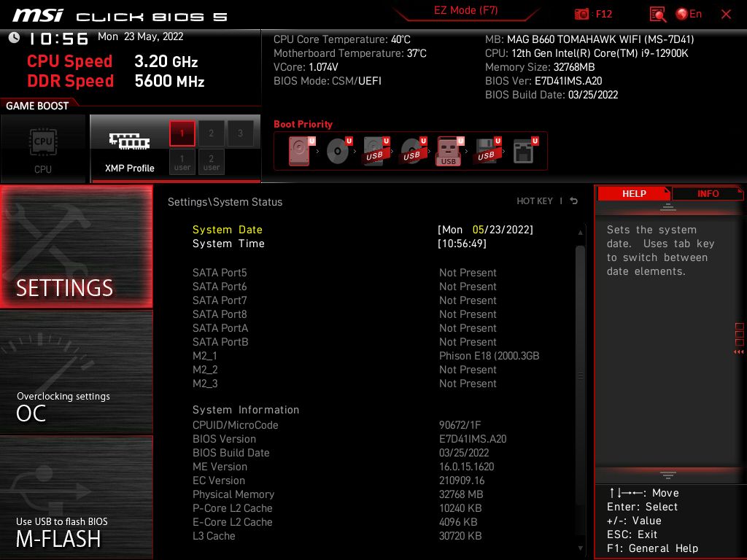Screen dimensions: 747x560
Task: Select XMP user profile 2
Action: click(x=211, y=162)
